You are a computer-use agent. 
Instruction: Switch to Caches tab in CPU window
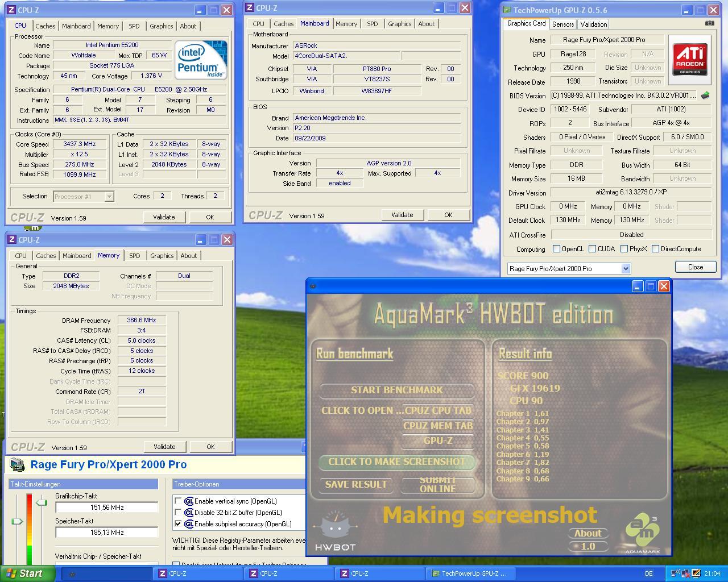pos(45,26)
